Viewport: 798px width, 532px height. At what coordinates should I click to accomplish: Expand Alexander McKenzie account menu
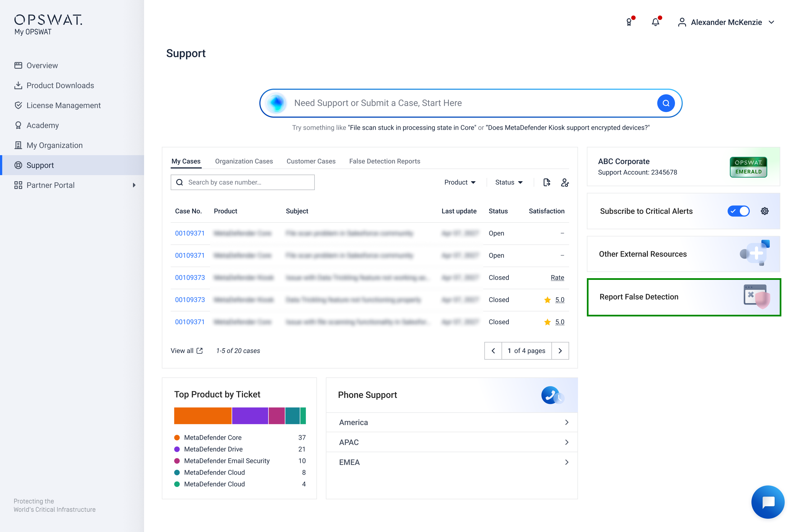pyautogui.click(x=726, y=22)
